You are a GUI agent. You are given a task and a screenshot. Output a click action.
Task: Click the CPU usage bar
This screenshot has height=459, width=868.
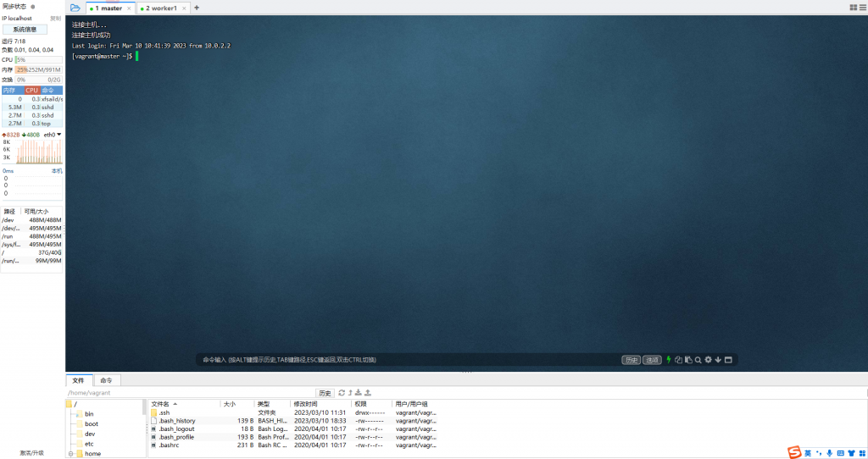(39, 60)
